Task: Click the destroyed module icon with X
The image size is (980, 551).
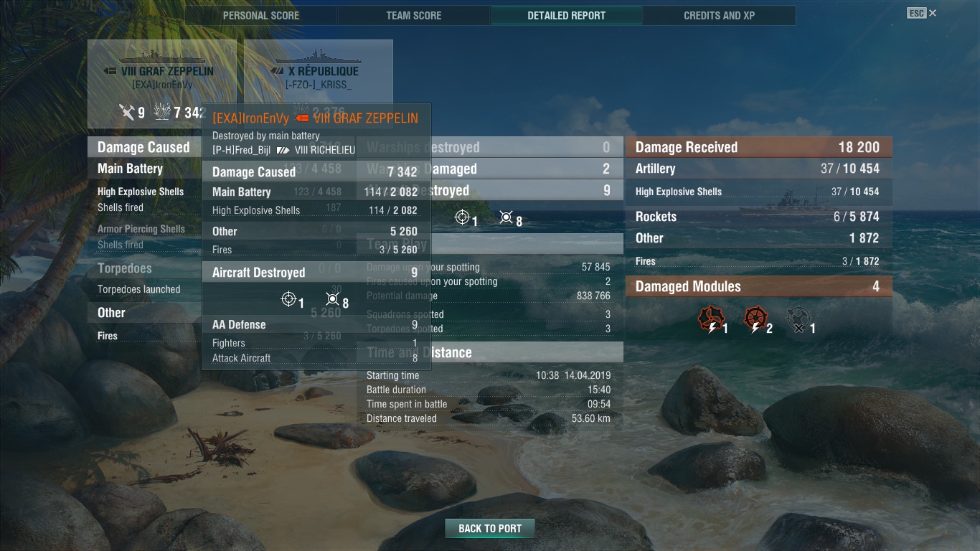Action: click(798, 320)
